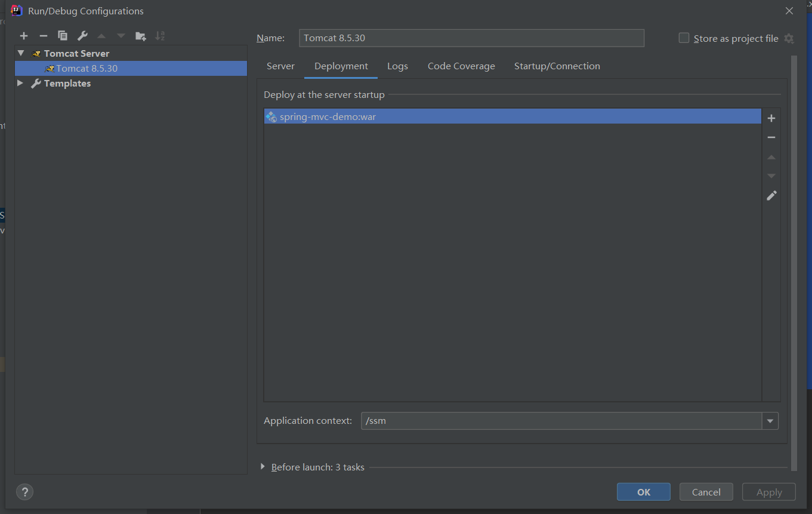Collapse the Tomcat Server tree node
The height and width of the screenshot is (514, 812).
coord(21,53)
